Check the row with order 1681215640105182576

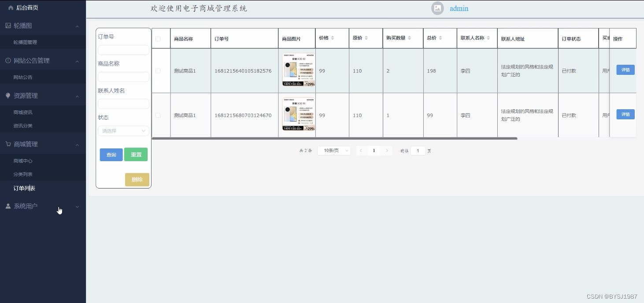[x=158, y=71]
